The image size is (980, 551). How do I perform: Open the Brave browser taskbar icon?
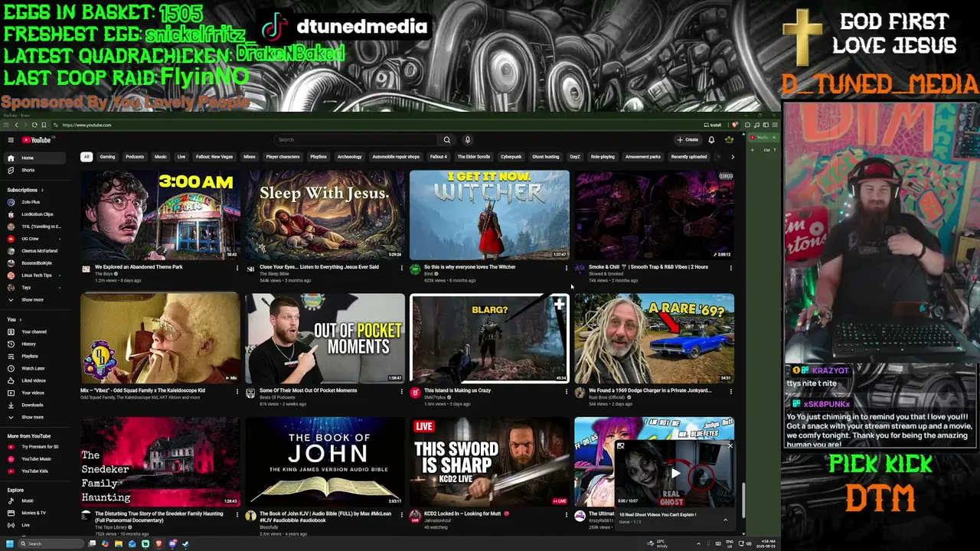click(159, 543)
